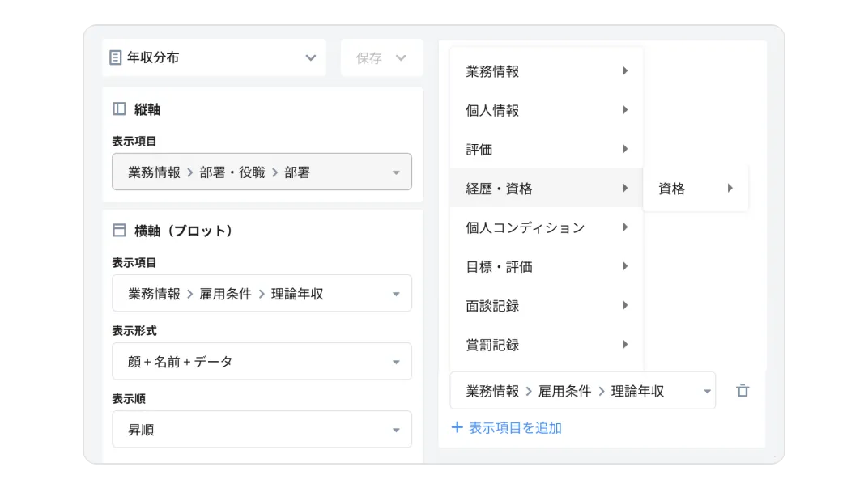Open the 縦軸 表示項目 selector showing 部署
Screen dimensions: 868x488
pyautogui.click(x=262, y=172)
